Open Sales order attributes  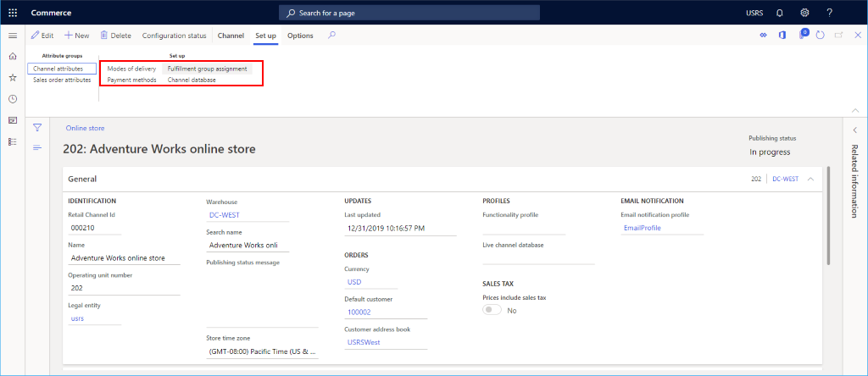pos(62,80)
